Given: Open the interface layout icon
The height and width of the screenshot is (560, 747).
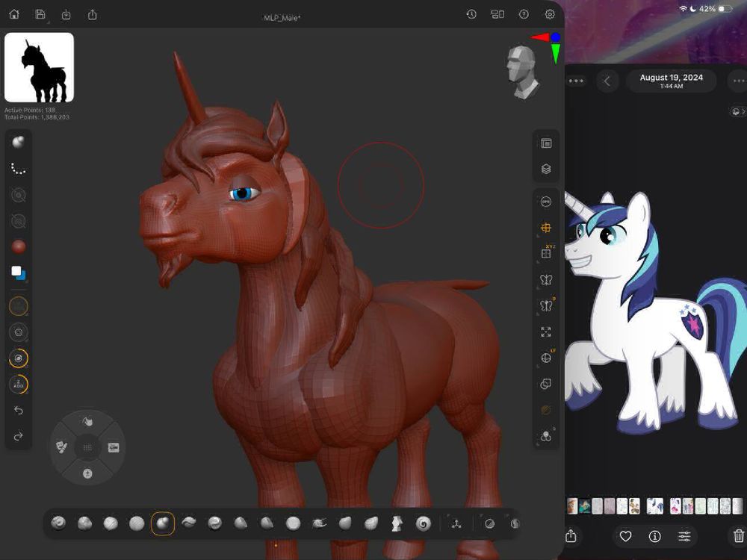Looking at the screenshot, I should tap(498, 14).
